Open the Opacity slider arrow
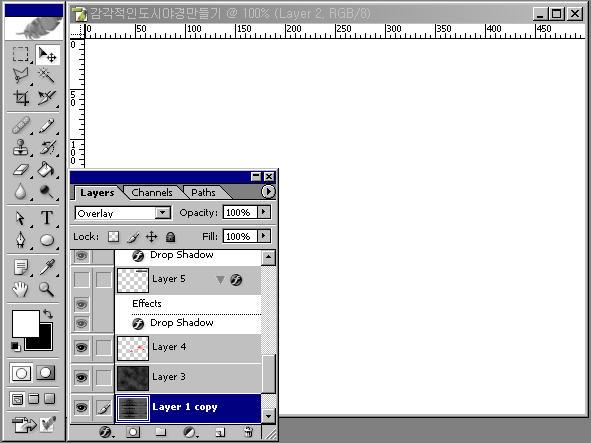The image size is (591, 443). [x=264, y=212]
